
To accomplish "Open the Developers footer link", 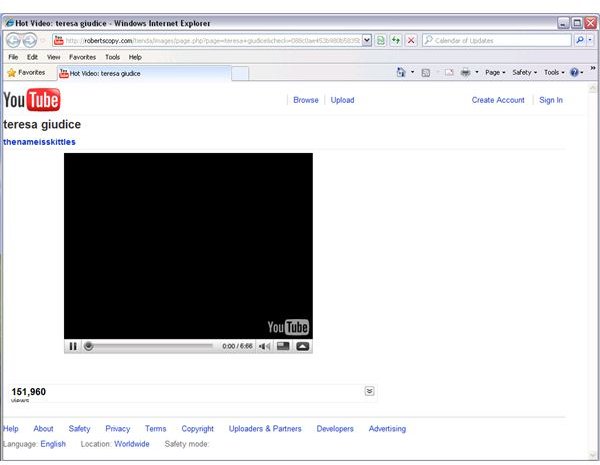I will pyautogui.click(x=335, y=429).
